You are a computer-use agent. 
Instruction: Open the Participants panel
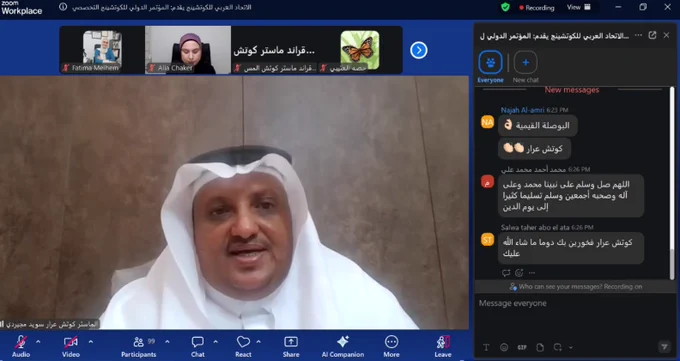139,346
